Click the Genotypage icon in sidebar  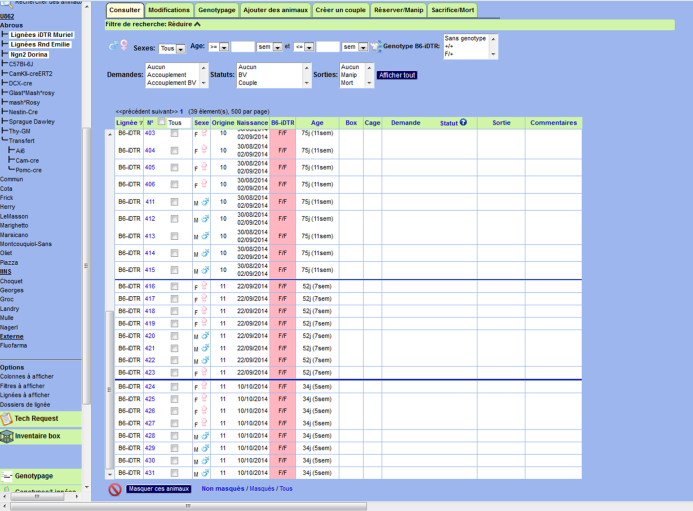[7, 476]
